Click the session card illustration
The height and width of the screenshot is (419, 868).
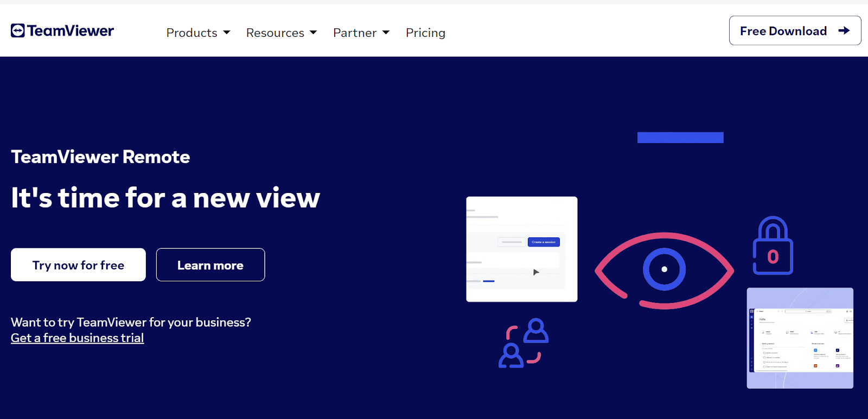tap(522, 249)
